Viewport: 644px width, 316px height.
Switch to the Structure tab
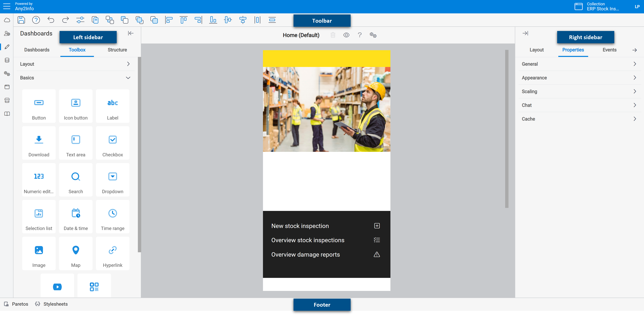(x=117, y=50)
